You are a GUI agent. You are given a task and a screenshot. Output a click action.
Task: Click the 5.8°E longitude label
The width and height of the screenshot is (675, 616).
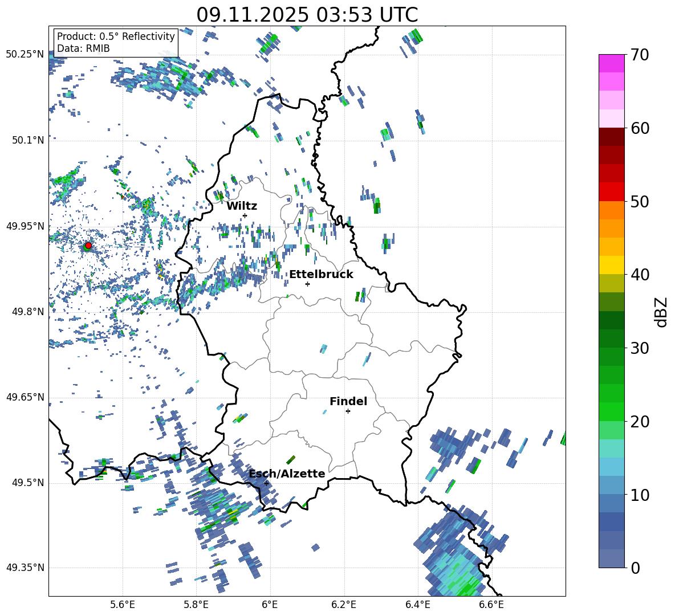tap(196, 605)
